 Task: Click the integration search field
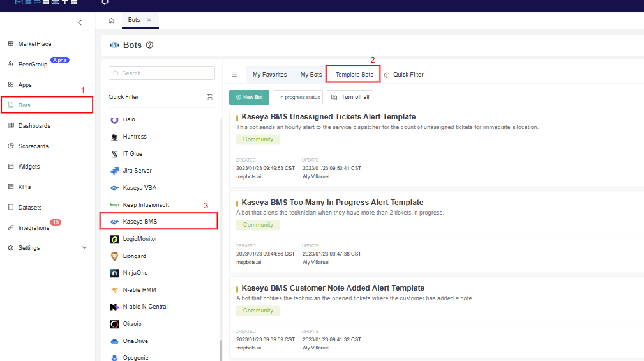tap(161, 73)
